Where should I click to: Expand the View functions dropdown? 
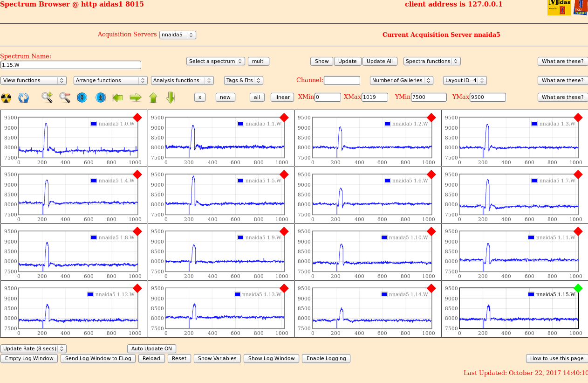pyautogui.click(x=34, y=80)
